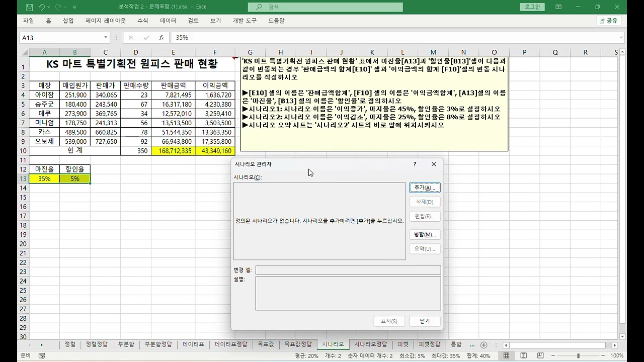Click the vertical scrollbar down arrow
The width and height of the screenshot is (644, 362).
(622, 336)
